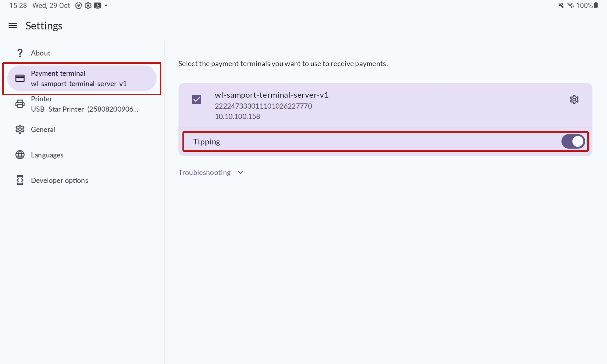Image resolution: width=607 pixels, height=364 pixels.
Task: Click the Developer options code icon
Action: coord(20,180)
